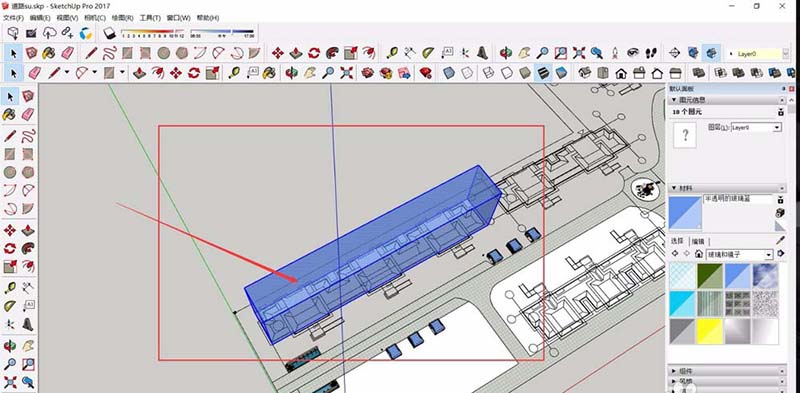Click the Create Material icon beside material name
Viewport: 800px width, 393px height.
(x=780, y=213)
